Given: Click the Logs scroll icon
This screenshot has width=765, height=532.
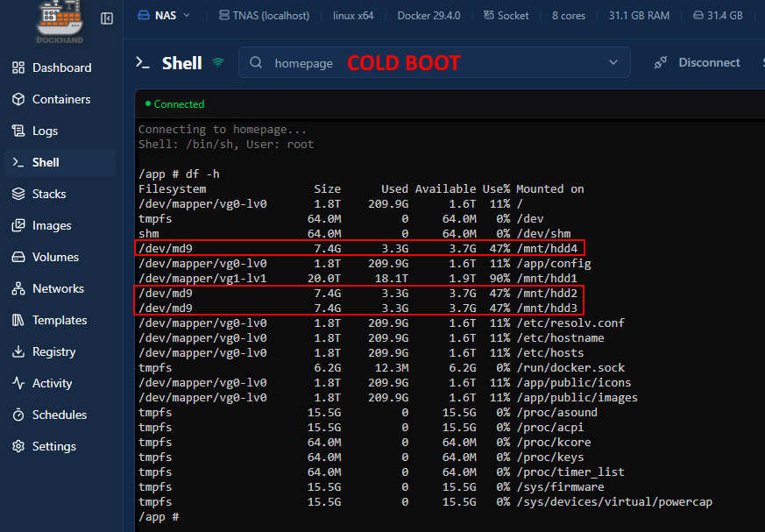Looking at the screenshot, I should point(18,131).
